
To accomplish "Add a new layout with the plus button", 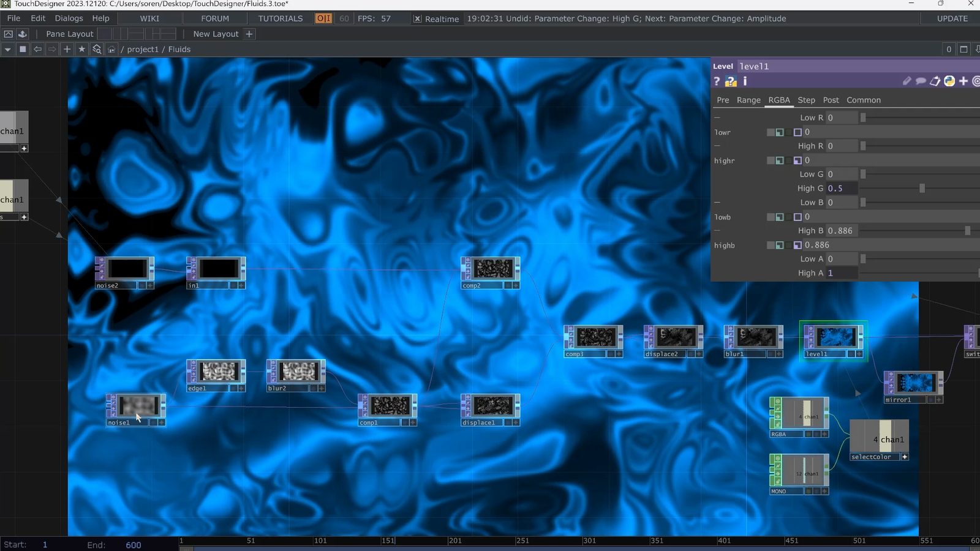I will [249, 34].
